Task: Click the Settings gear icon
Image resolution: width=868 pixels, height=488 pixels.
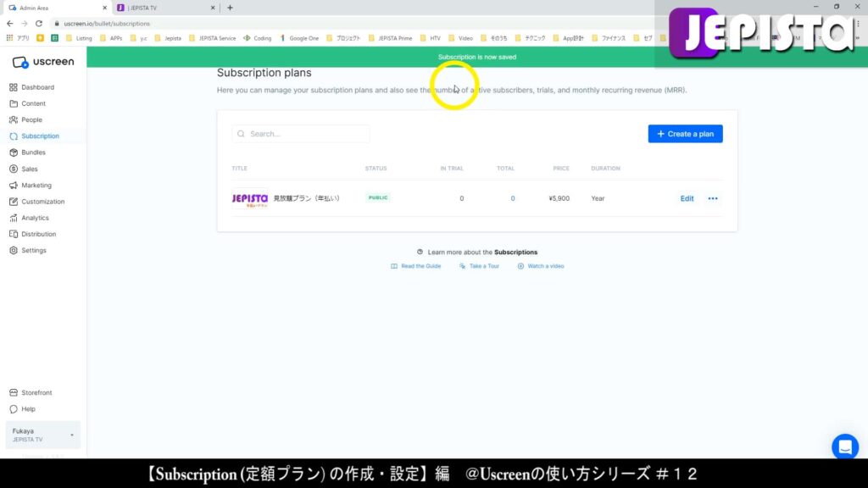Action: tap(14, 251)
